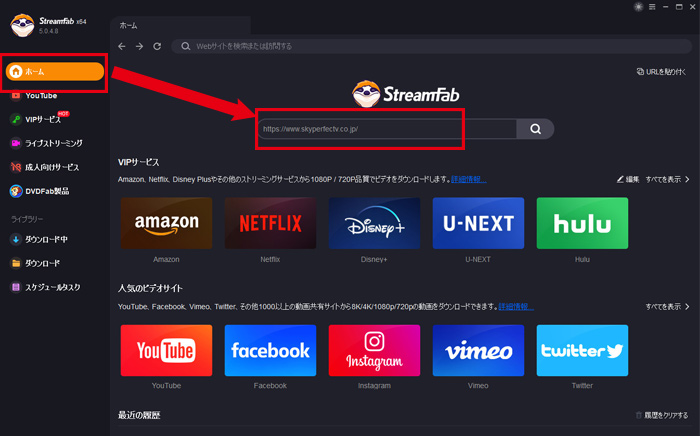Click the StreamFab sloth logo in sidebar
Screen dimensions: 700x436
point(22,25)
